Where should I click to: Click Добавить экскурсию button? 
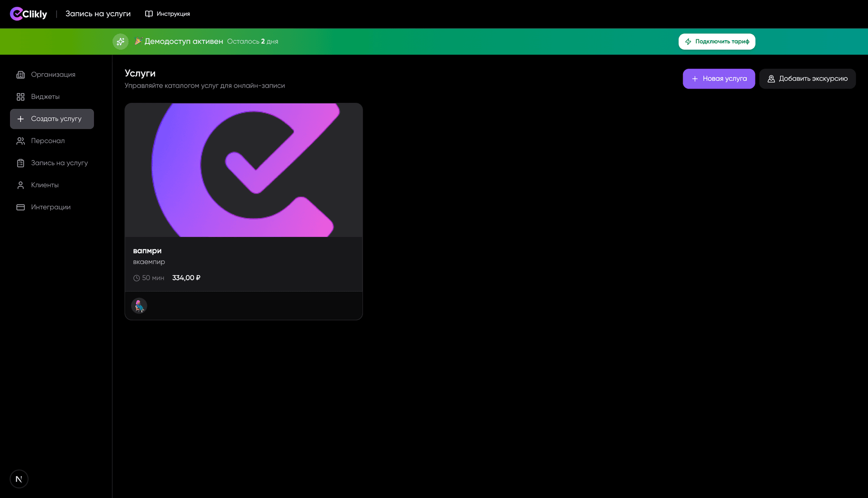click(807, 79)
